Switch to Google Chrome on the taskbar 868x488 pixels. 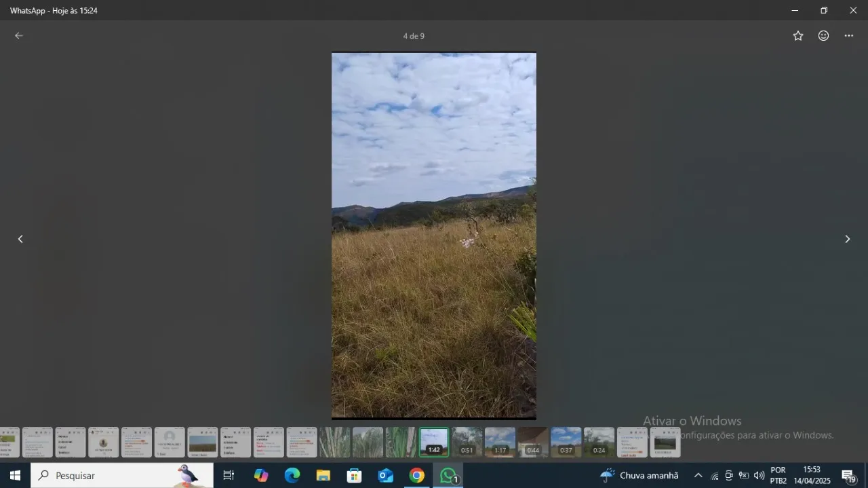coord(417,476)
